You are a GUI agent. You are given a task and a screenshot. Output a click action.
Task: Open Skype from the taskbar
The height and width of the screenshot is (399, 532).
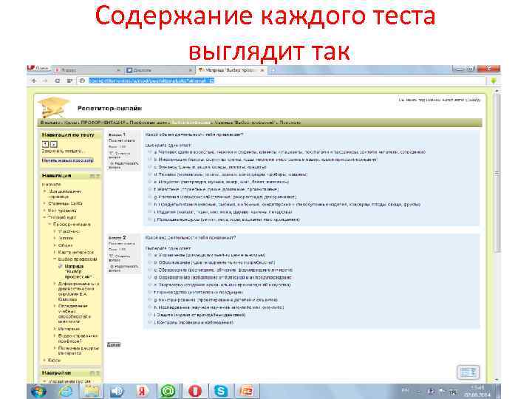221,392
